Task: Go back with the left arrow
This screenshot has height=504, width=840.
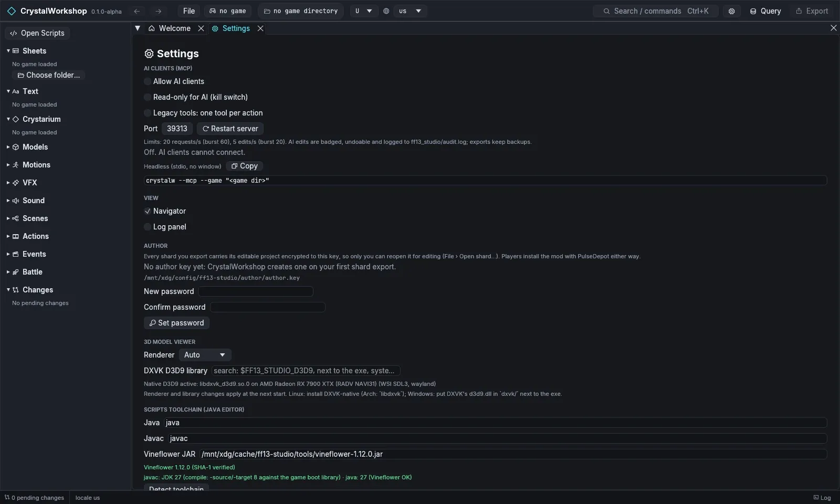Action: click(137, 11)
